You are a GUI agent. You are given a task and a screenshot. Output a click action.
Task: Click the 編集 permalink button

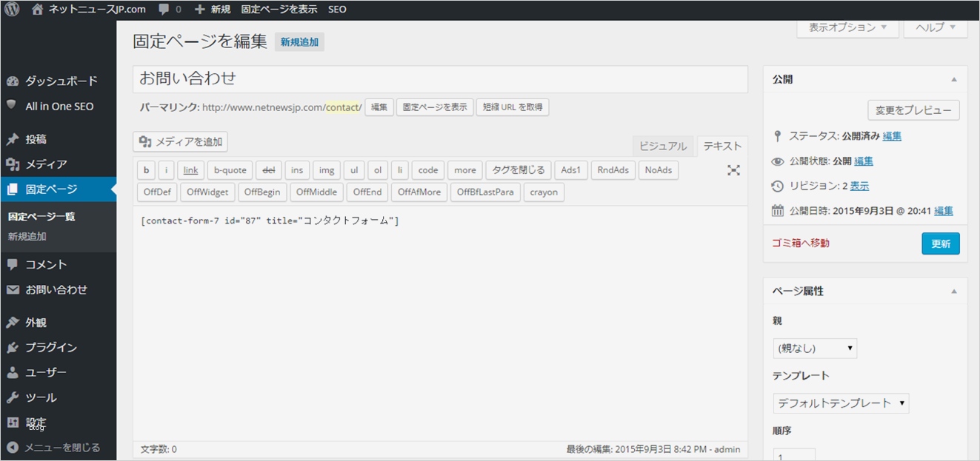pos(379,107)
